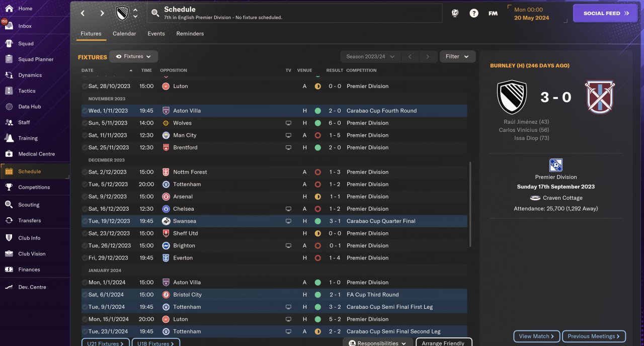
Task: Click the Inbox icon with notification badge
Action: tap(9, 26)
